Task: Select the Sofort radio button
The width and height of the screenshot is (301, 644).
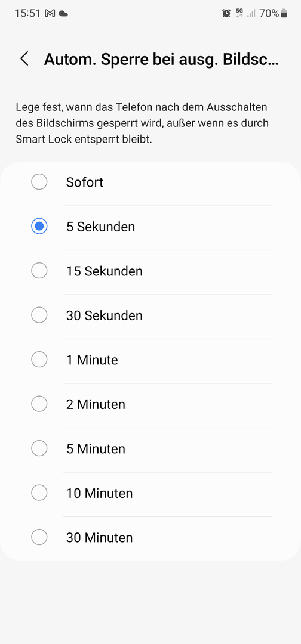Action: pos(39,181)
